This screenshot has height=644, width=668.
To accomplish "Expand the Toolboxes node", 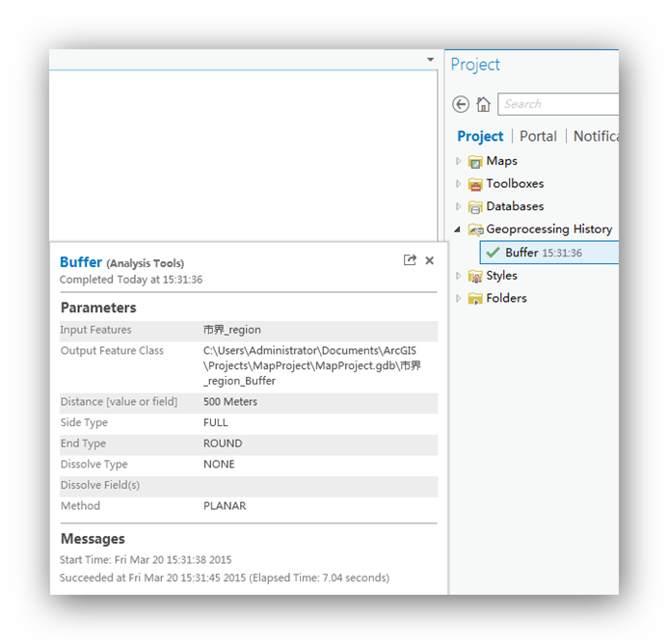I will (458, 184).
